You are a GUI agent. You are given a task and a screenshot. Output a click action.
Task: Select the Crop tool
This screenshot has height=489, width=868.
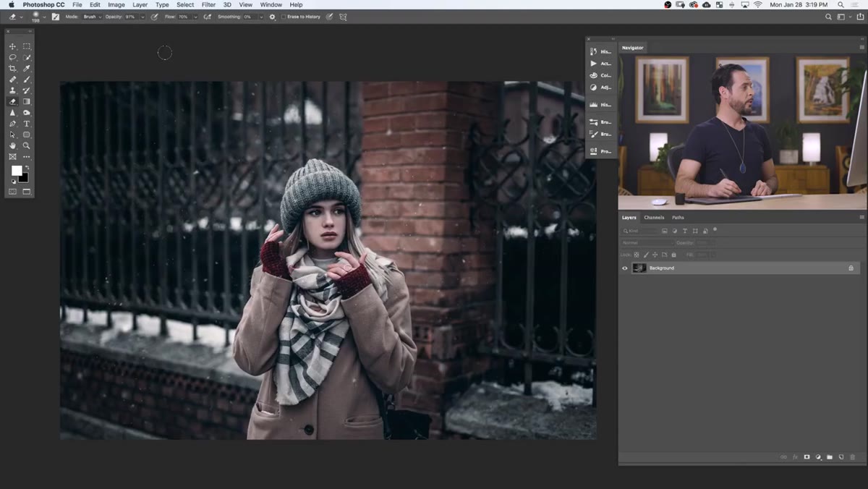click(x=12, y=68)
